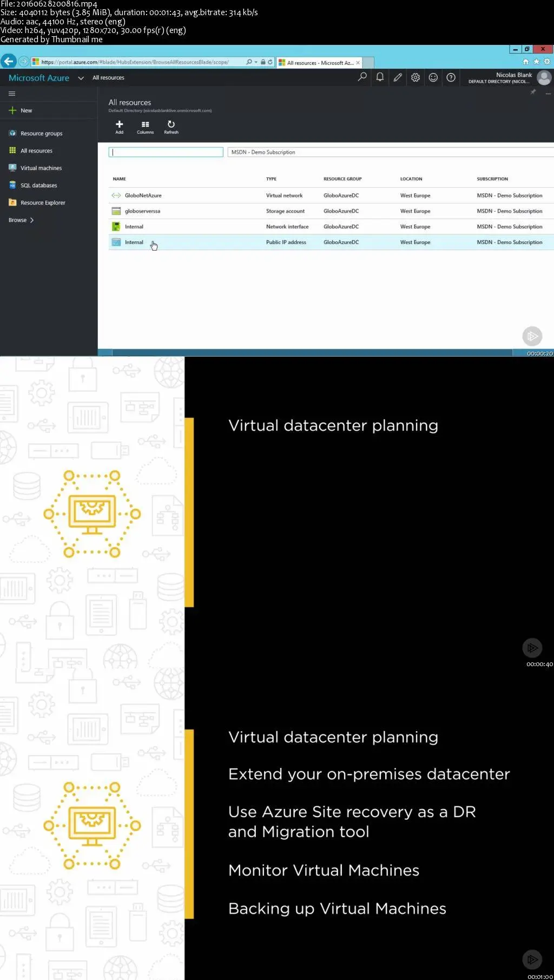The image size is (554, 980).
Task: Sort by the NAME column header
Action: (x=119, y=179)
